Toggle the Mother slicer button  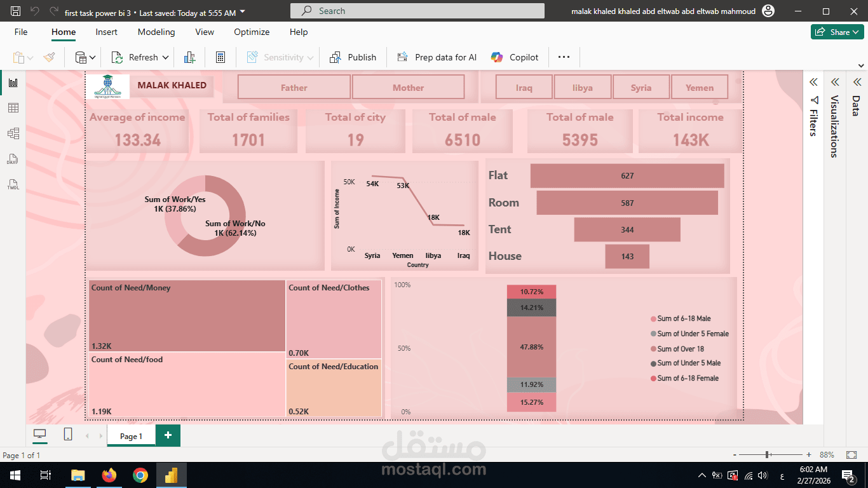(408, 88)
